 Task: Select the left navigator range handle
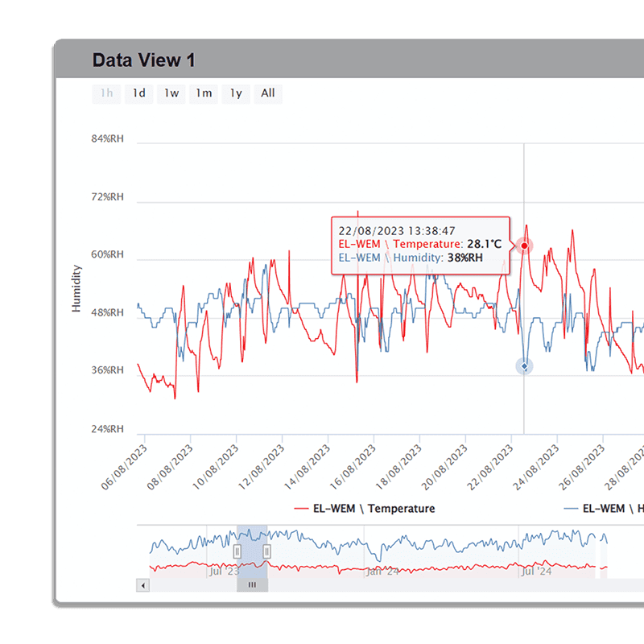(237, 551)
